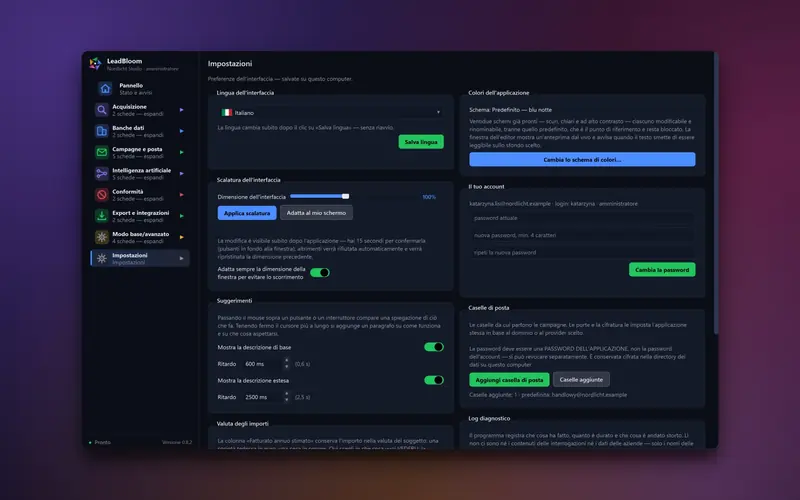Expand the Conformità section arrow
Viewport: 800px width, 500px height.
click(182, 195)
